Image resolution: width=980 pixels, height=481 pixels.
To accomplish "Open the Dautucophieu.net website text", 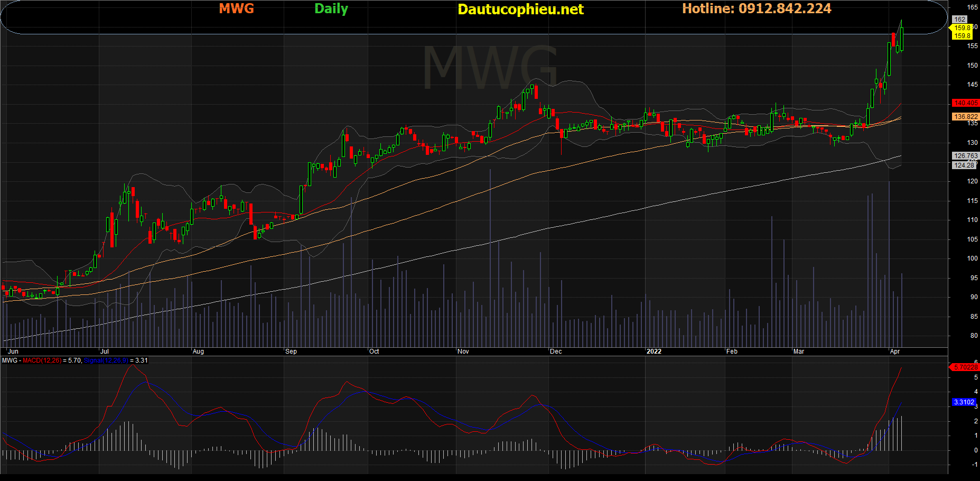I will pos(520,10).
